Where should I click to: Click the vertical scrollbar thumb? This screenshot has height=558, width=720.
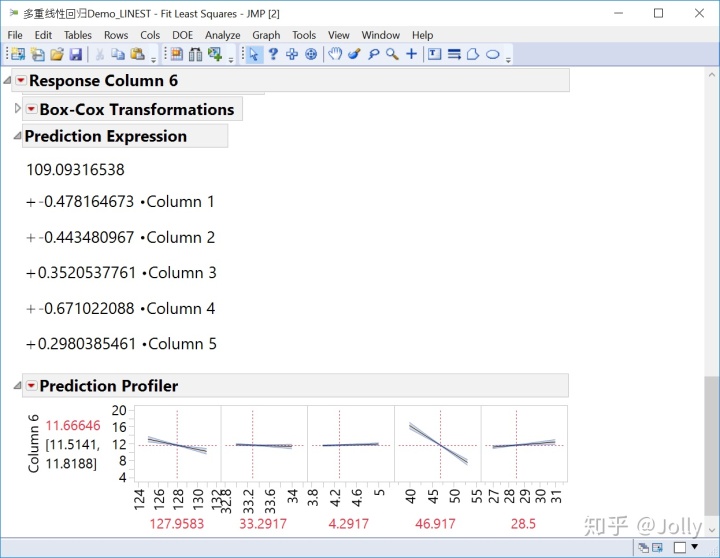pos(712,445)
